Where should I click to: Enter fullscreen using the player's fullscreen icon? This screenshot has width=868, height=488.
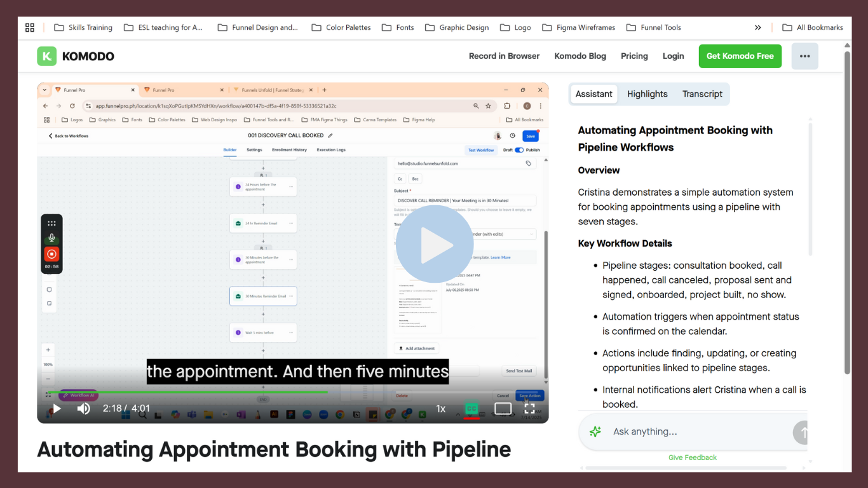click(x=529, y=409)
